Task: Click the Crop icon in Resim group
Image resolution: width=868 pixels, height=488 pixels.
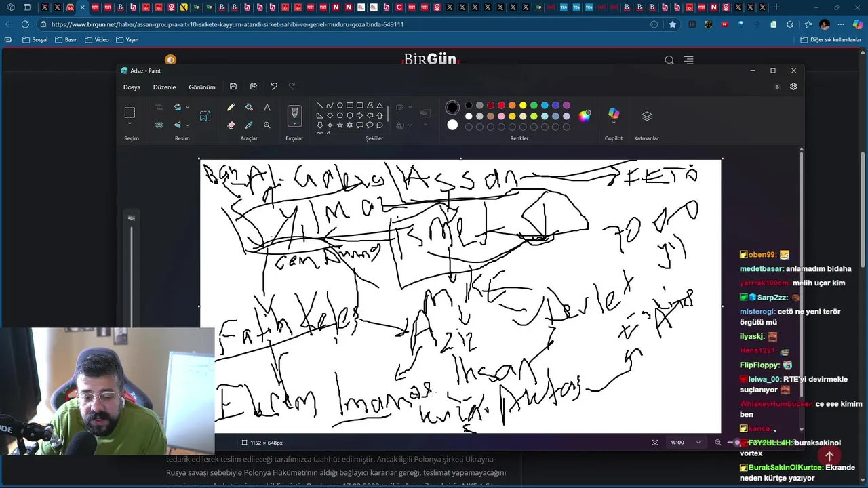Action: click(159, 107)
